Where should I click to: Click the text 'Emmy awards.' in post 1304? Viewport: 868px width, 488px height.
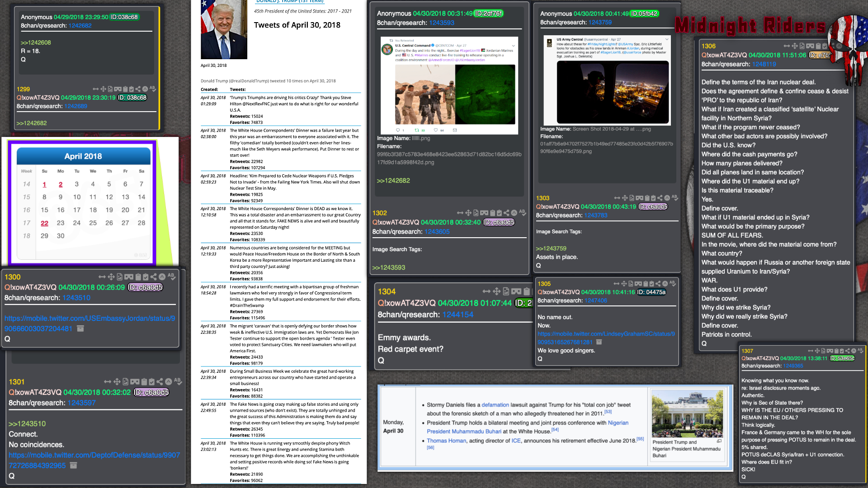[404, 338]
